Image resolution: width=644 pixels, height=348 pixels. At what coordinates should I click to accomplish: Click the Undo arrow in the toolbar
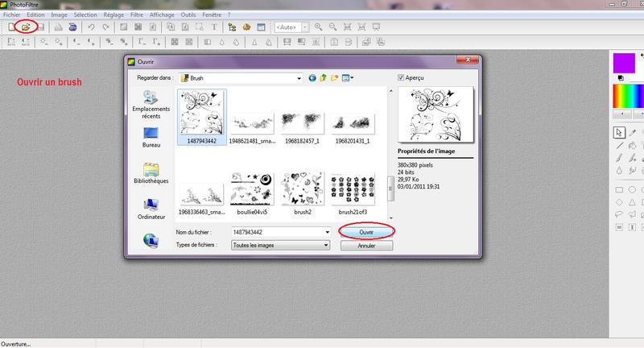[x=90, y=27]
